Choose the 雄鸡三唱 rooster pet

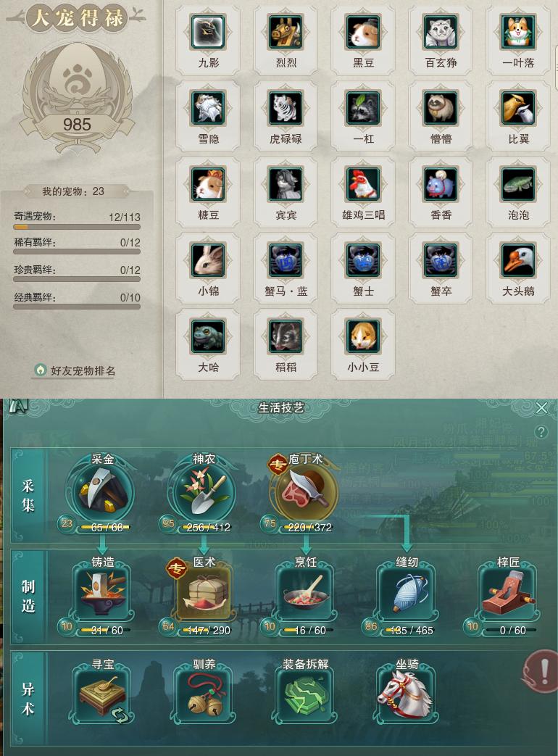pyautogui.click(x=363, y=183)
